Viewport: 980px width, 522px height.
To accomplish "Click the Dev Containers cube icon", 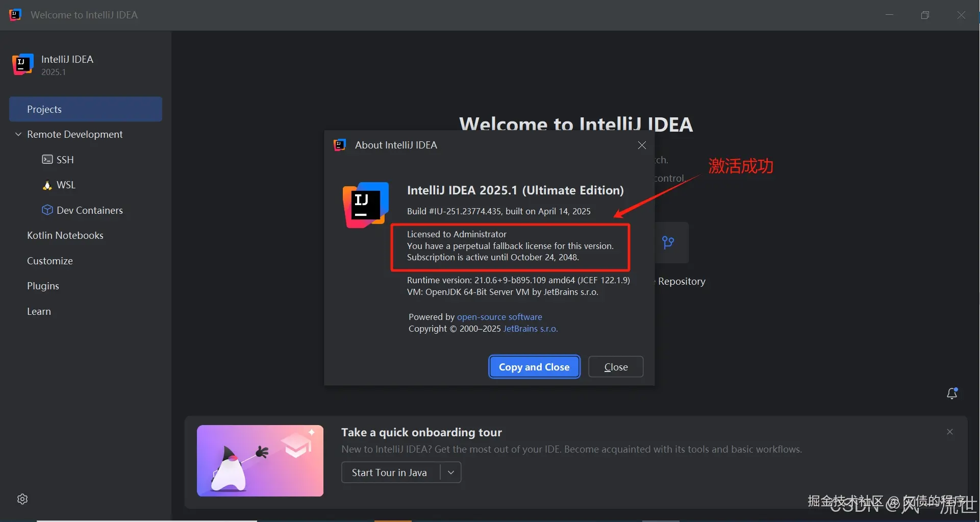I will click(47, 210).
